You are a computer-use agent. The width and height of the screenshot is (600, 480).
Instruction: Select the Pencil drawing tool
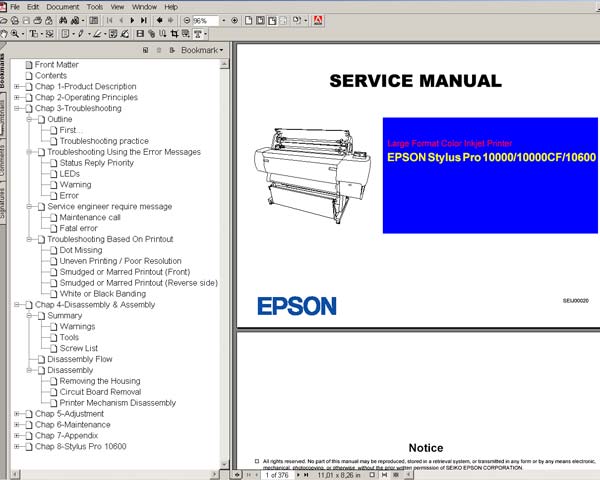point(81,34)
